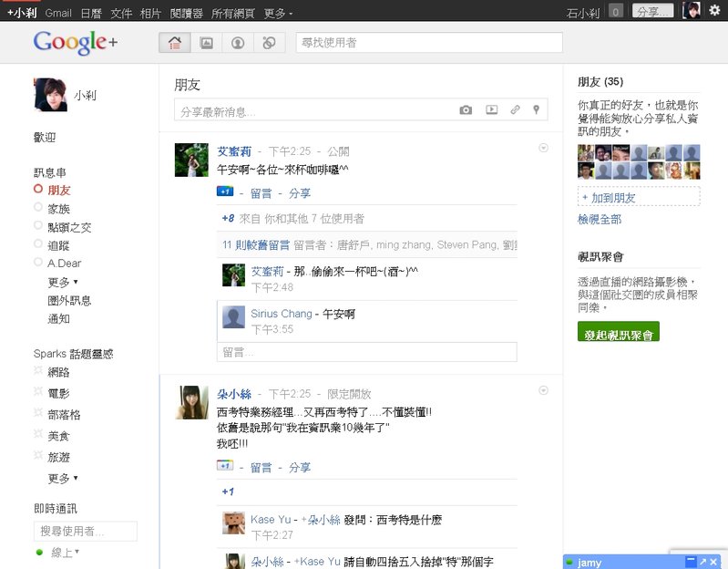The height and width of the screenshot is (569, 728).
Task: Open the Photos icon in navigation
Action: pos(206,43)
